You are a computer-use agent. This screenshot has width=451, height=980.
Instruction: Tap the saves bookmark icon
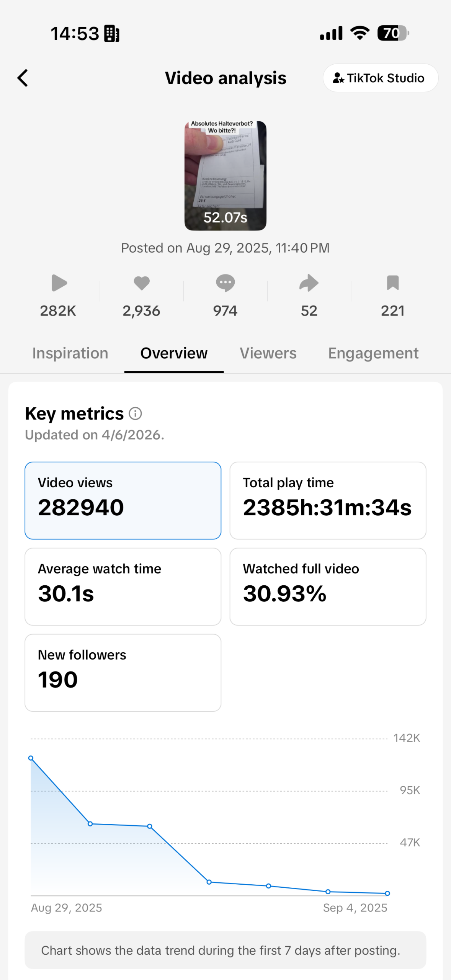[392, 283]
